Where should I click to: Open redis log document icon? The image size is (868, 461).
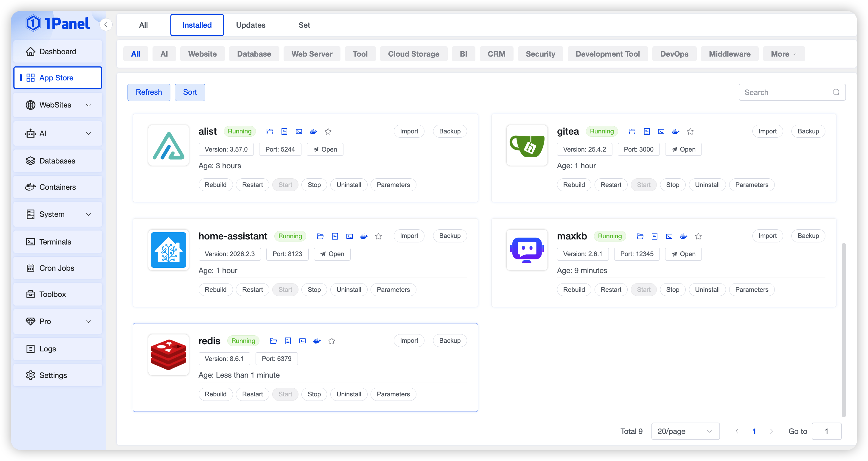(288, 341)
